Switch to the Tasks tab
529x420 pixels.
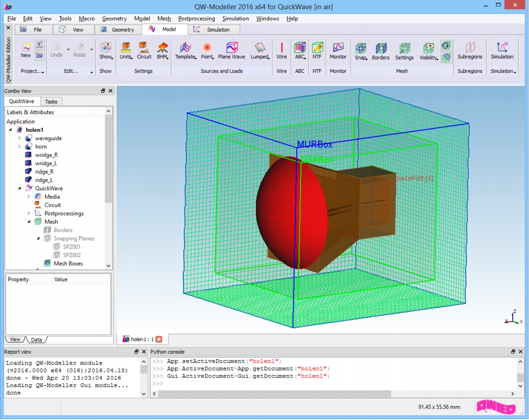(x=51, y=102)
